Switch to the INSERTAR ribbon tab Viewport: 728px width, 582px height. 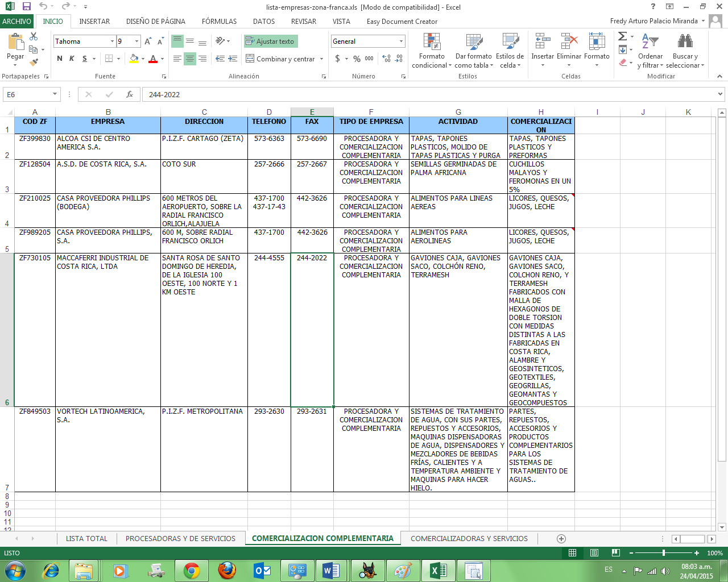(x=94, y=21)
